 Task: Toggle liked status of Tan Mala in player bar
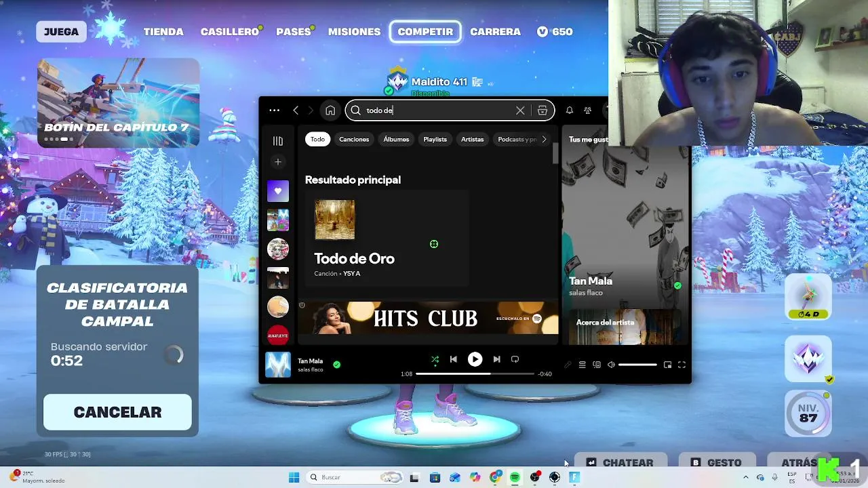pyautogui.click(x=336, y=365)
